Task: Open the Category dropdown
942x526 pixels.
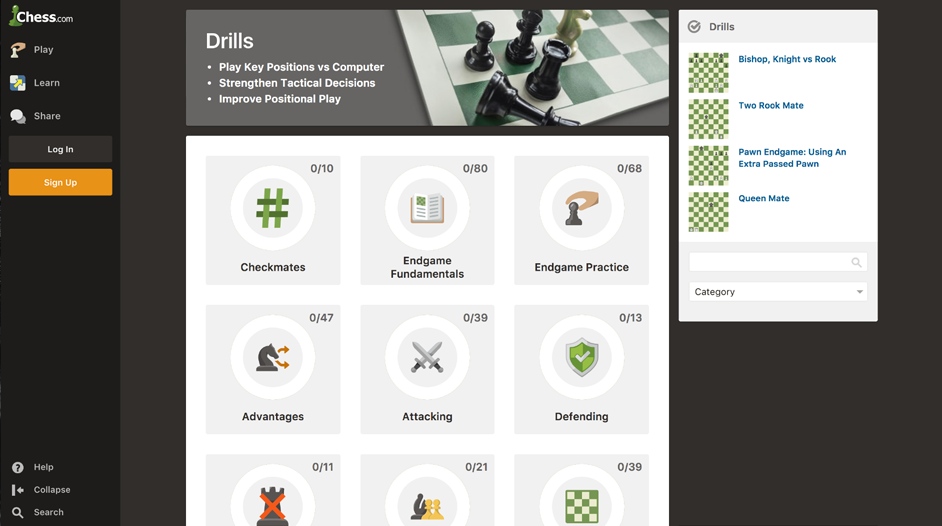Action: pyautogui.click(x=778, y=292)
